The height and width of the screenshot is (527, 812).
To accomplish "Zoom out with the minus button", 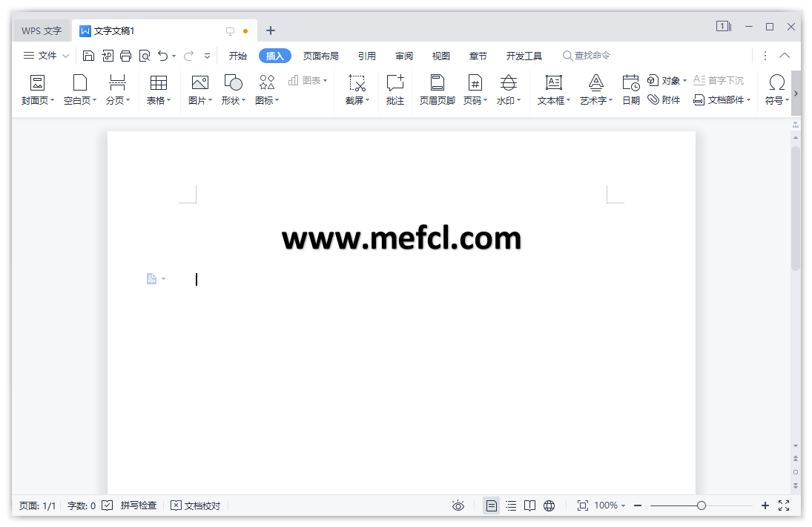I will point(638,505).
